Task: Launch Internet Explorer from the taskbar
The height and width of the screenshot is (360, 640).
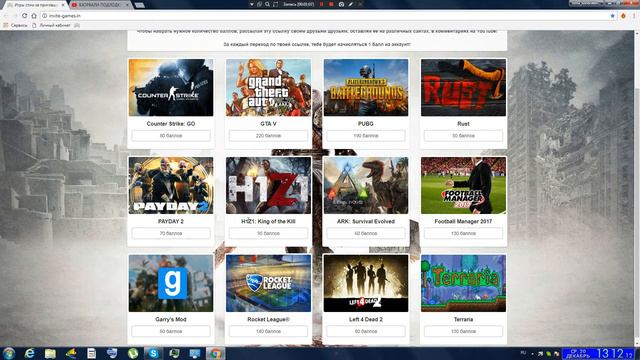Action: [x=29, y=353]
